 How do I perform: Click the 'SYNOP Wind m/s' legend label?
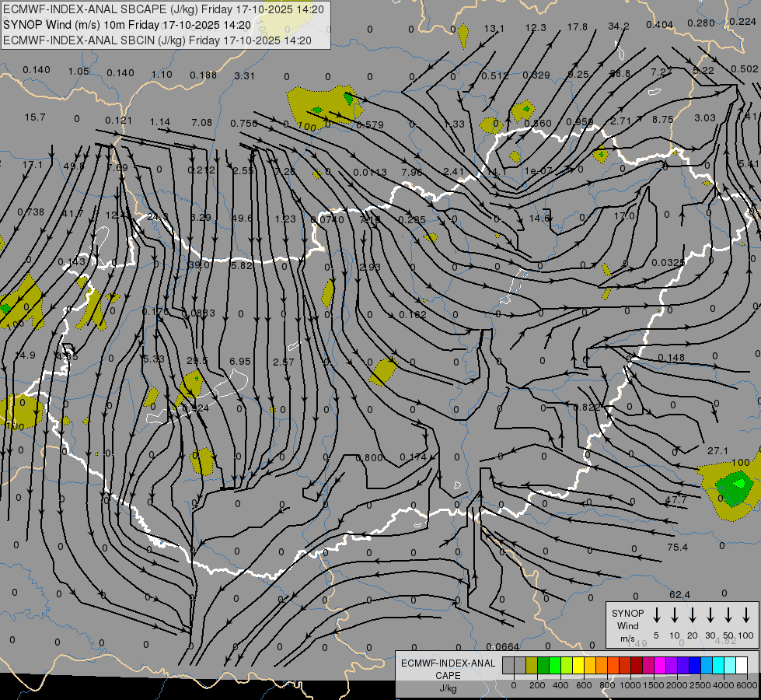627,625
